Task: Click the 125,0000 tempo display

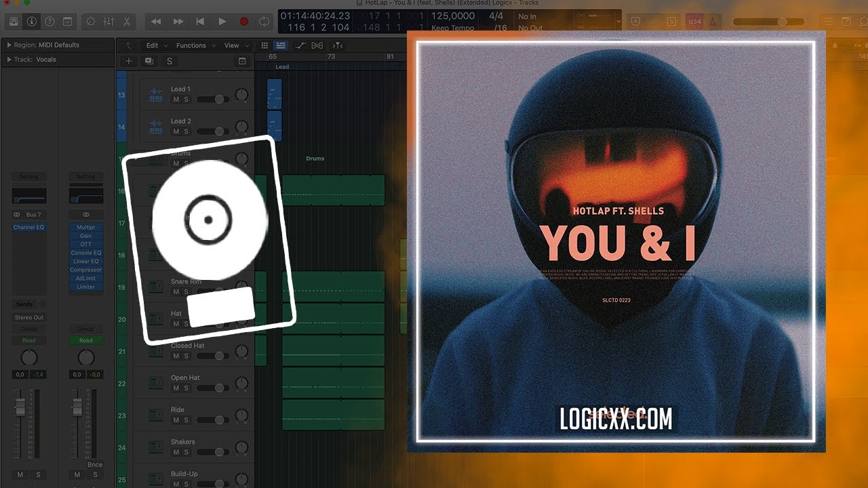Action: [452, 16]
